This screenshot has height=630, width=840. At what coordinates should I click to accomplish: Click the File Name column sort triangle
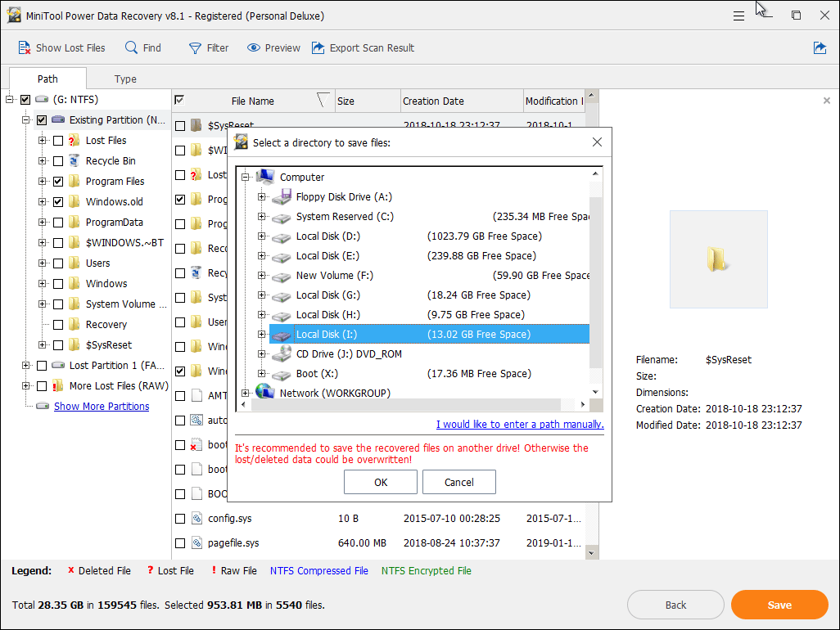323,100
